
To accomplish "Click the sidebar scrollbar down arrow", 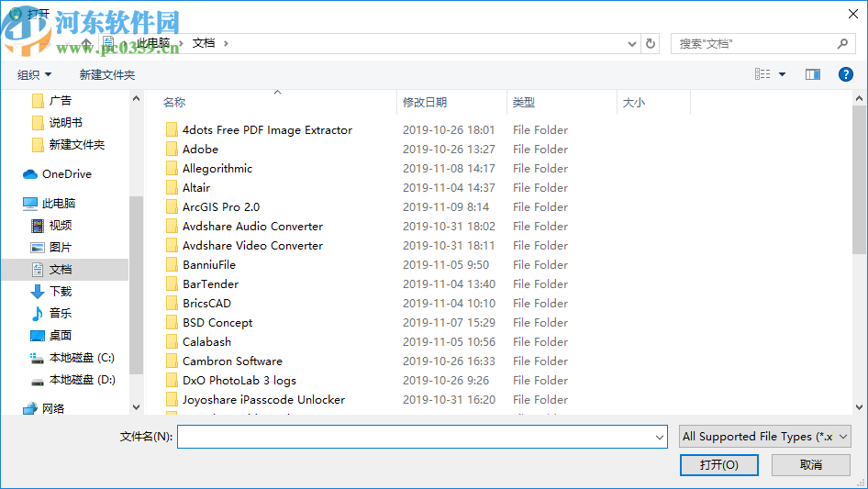I will point(136,407).
